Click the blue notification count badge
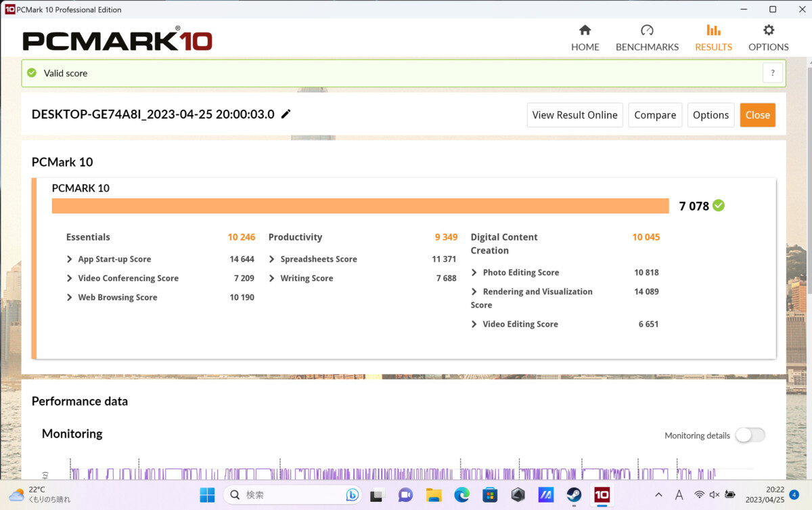The image size is (812, 510). click(794, 495)
